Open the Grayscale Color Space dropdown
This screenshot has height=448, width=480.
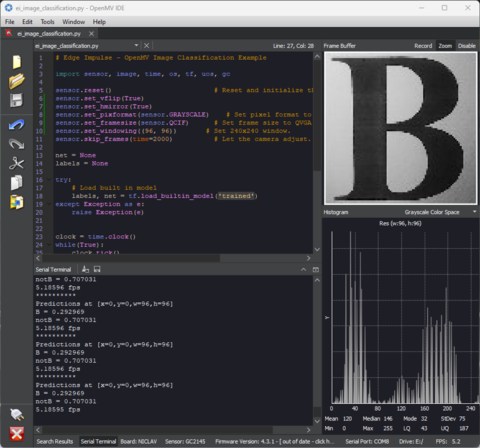474,212
